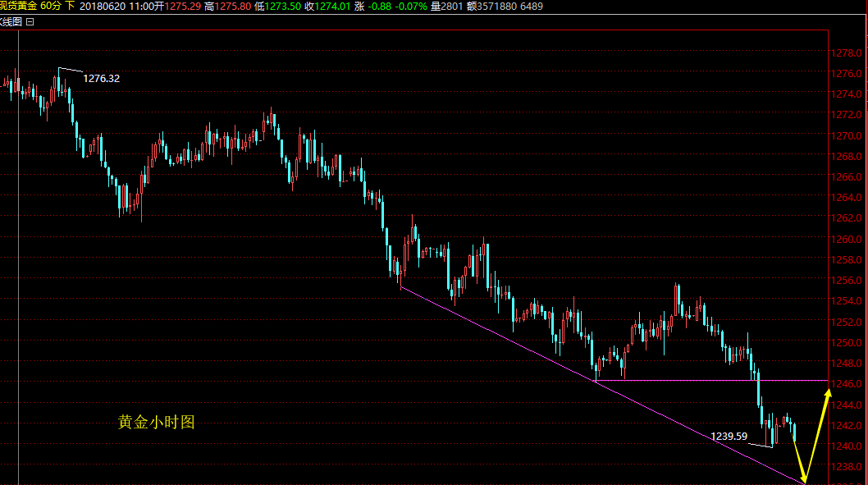Click the close price 1274.01

[333, 6]
